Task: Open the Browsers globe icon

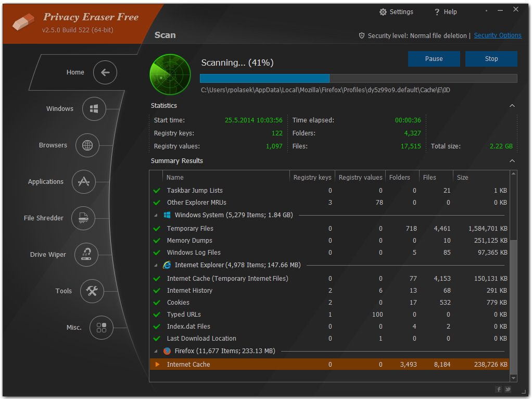Action: pos(87,145)
